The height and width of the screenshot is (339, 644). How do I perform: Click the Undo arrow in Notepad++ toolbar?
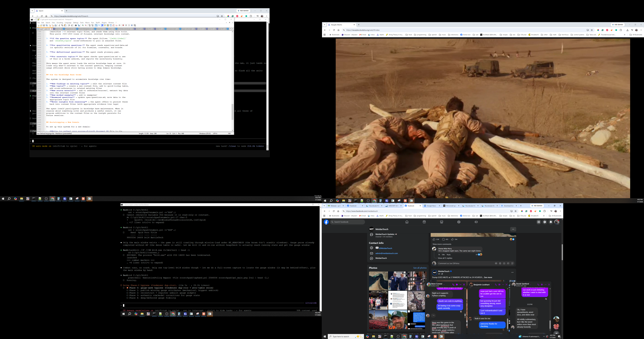tap(69, 25)
